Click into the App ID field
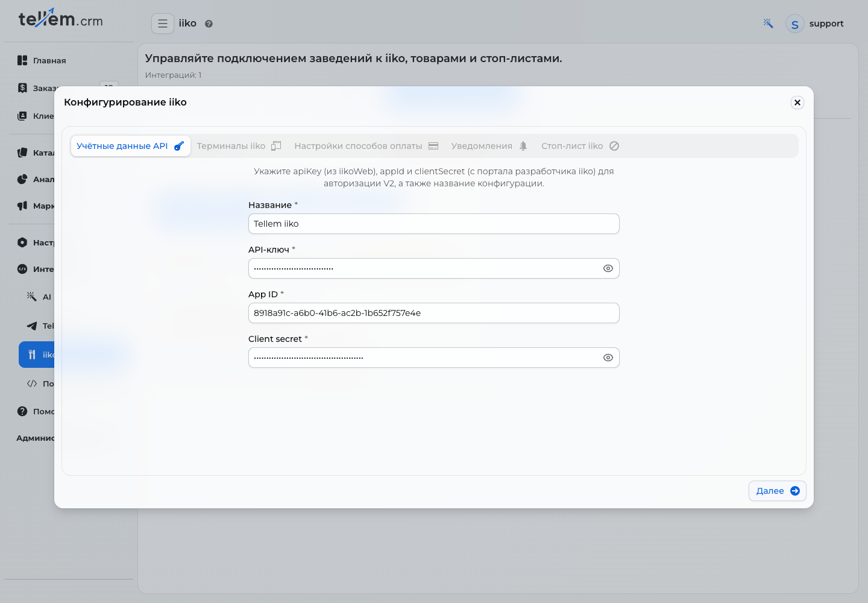868x603 pixels. 434,313
